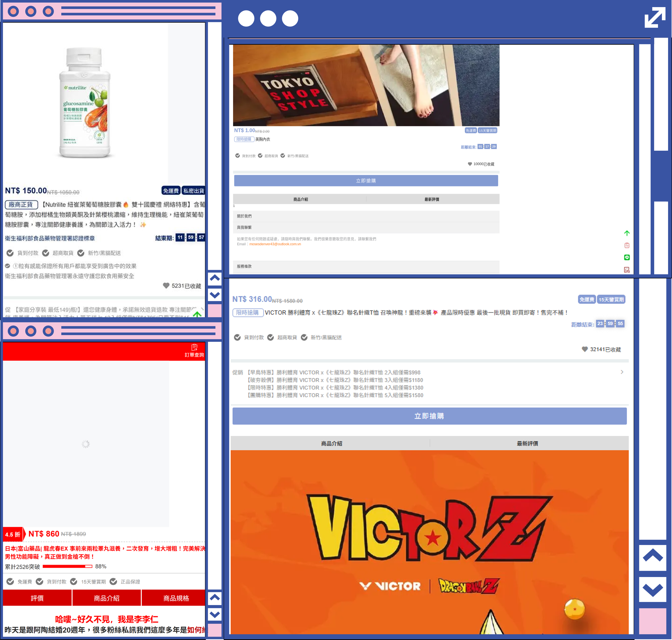Screen dimensions: 672x640
Task: Click heart icon beside 5231已收藏
Action: click(x=166, y=286)
